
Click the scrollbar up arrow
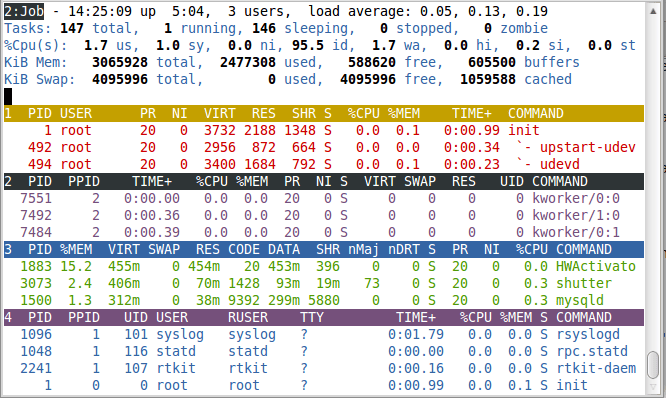pyautogui.click(x=653, y=11)
